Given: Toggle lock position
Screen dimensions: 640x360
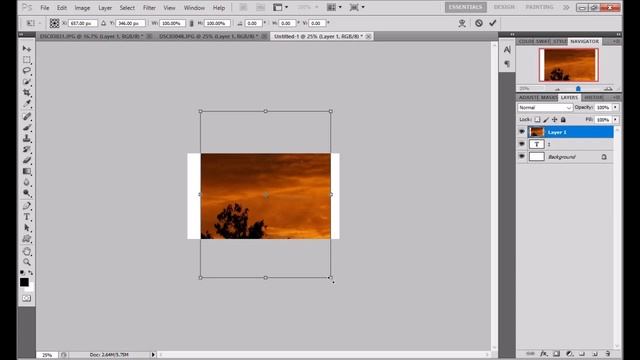Looking at the screenshot, I should (554, 120).
